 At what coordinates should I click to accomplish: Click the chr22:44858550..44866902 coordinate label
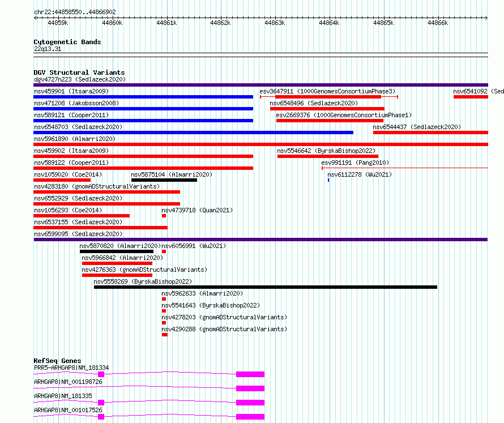[75, 12]
